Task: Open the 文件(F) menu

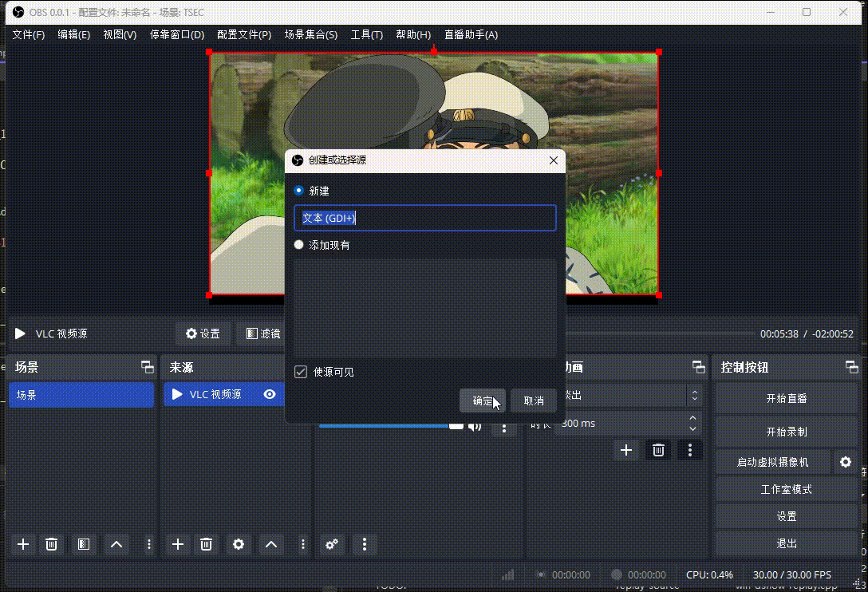Action: 29,34
